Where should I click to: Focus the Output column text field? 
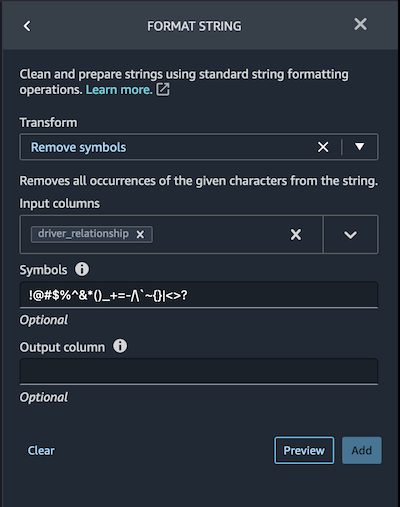[x=199, y=371]
